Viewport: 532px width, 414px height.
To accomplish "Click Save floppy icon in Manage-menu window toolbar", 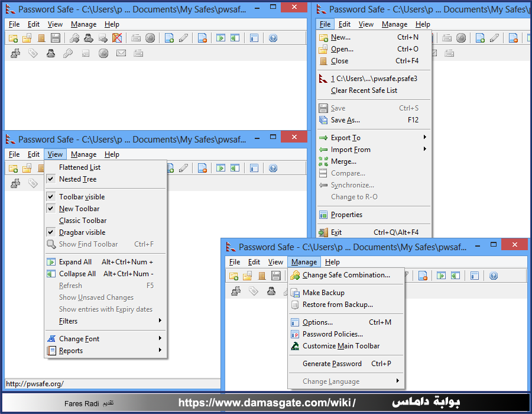I will pos(276,276).
